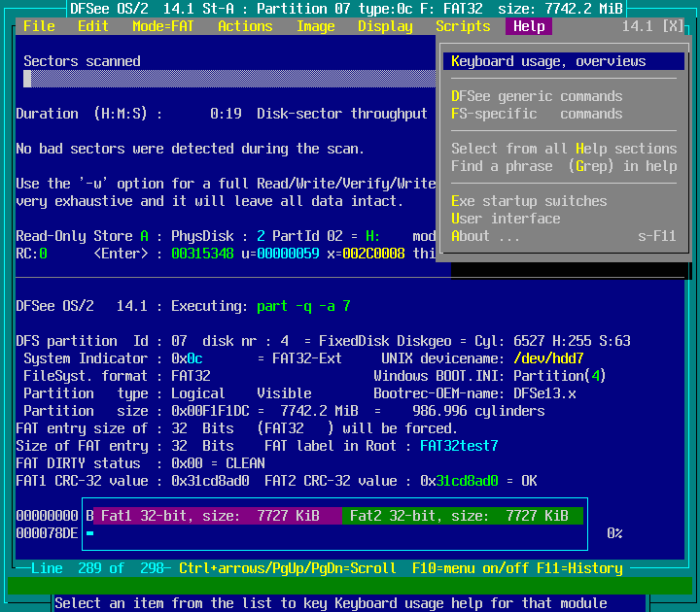Open the Image menu
This screenshot has width=700, height=612.
315,26
